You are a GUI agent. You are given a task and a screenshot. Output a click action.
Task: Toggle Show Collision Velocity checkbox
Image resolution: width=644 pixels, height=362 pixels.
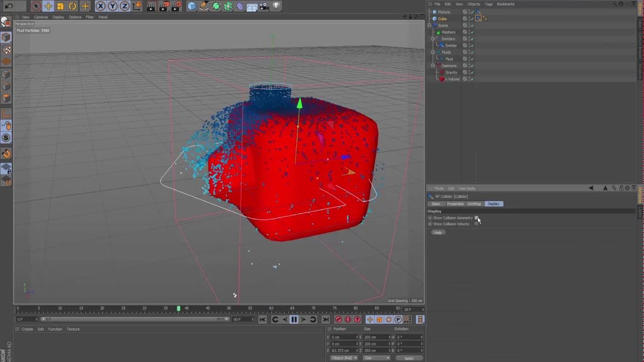pos(476,224)
